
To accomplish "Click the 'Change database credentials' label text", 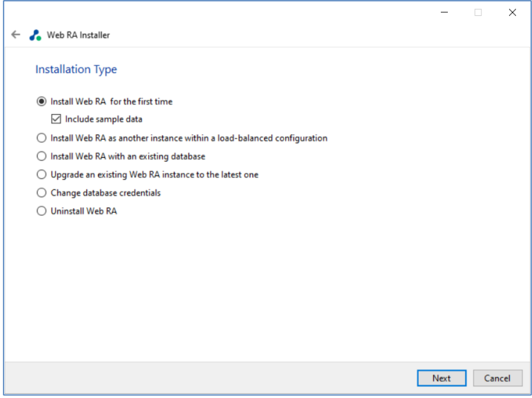I will coord(106,193).
